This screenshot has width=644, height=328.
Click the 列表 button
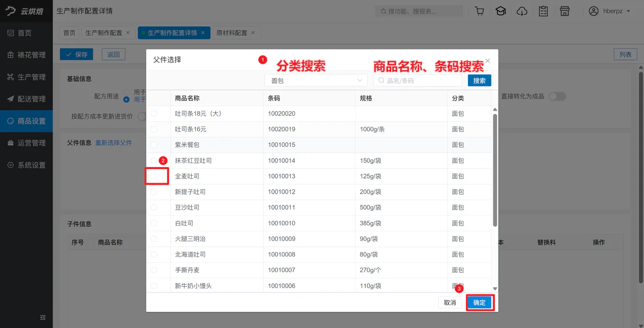(x=625, y=54)
